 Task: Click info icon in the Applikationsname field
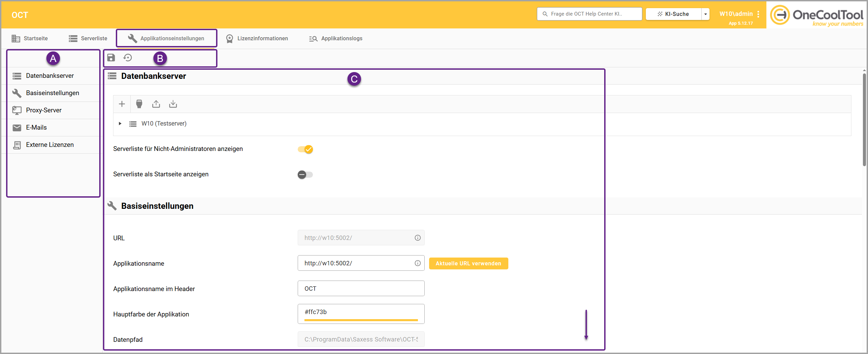418,263
